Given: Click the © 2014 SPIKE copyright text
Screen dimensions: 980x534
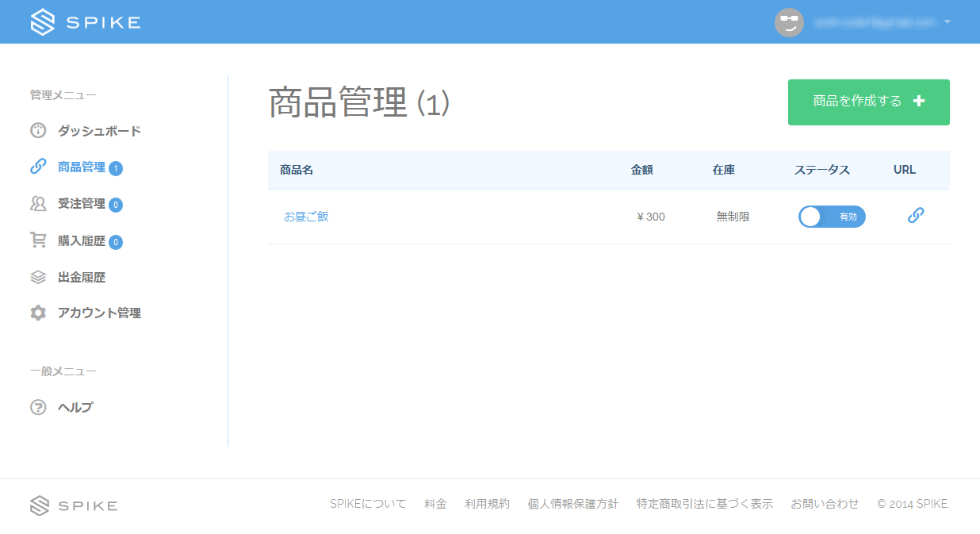Looking at the screenshot, I should [913, 504].
